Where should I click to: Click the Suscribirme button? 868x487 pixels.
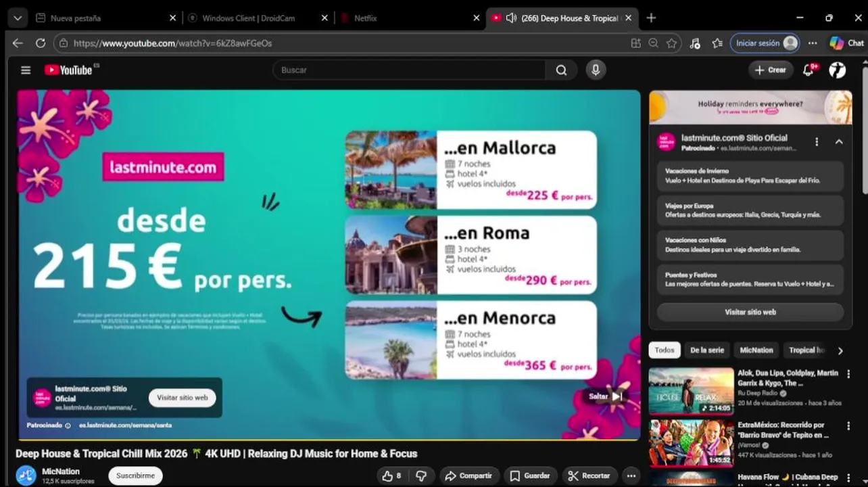tap(135, 476)
